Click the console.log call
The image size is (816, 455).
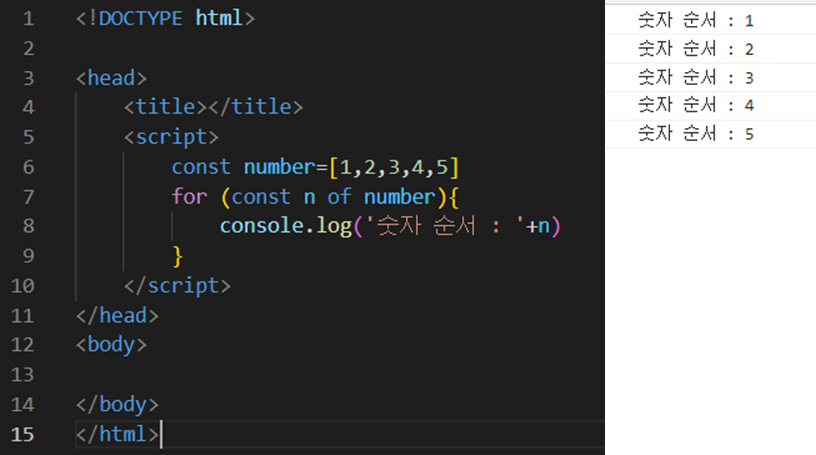(390, 226)
